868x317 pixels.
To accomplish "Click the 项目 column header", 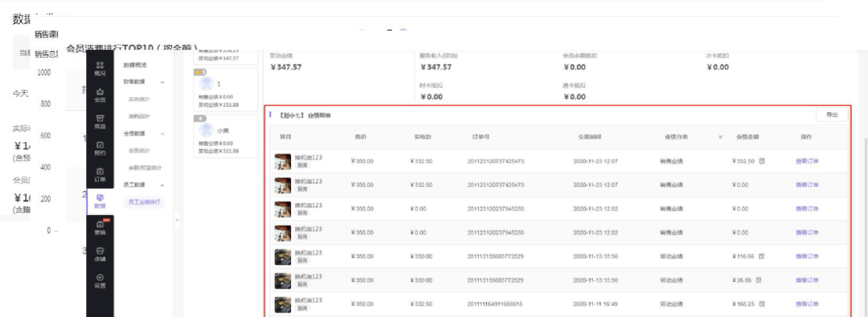I will 285,136.
